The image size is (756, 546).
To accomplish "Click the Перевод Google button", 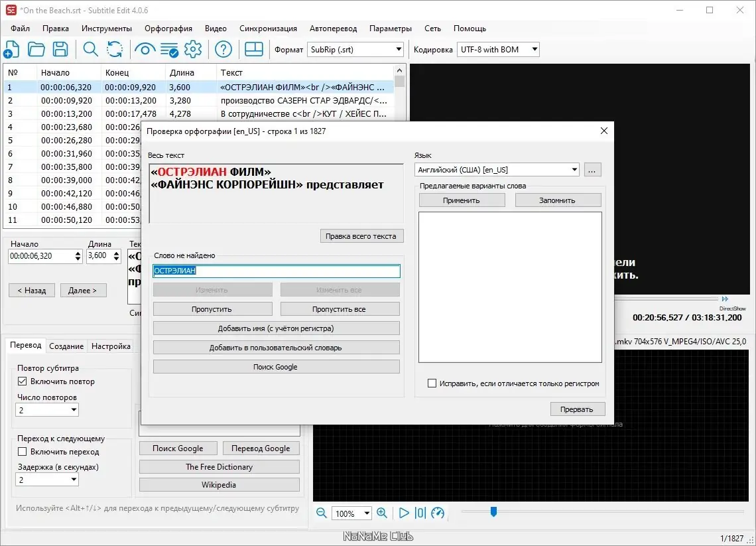I will click(261, 448).
